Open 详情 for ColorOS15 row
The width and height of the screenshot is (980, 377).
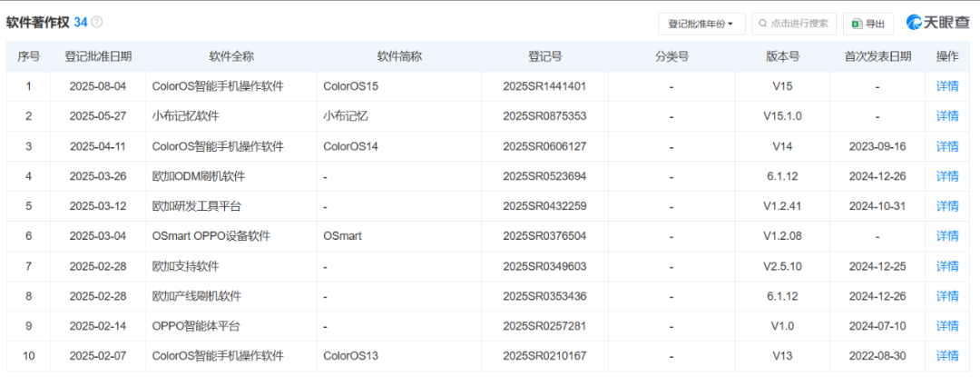coord(946,86)
